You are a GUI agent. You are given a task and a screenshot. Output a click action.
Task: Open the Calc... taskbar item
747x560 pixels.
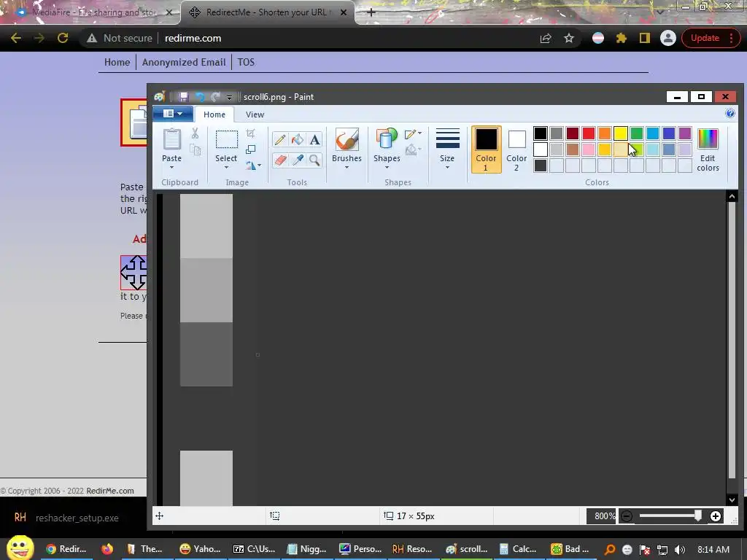click(x=518, y=549)
